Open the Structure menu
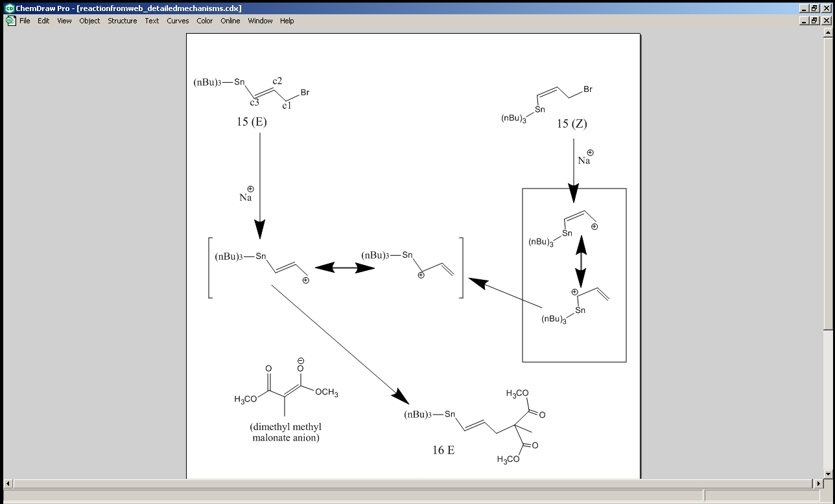 point(122,21)
